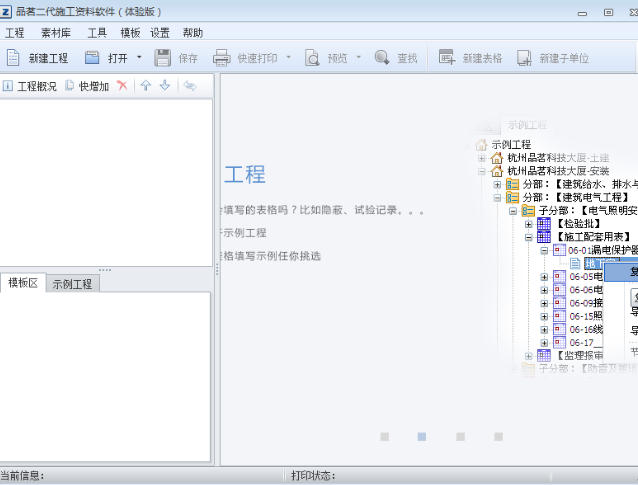Click the red X delete icon
This screenshot has height=485, width=638.
(122, 86)
